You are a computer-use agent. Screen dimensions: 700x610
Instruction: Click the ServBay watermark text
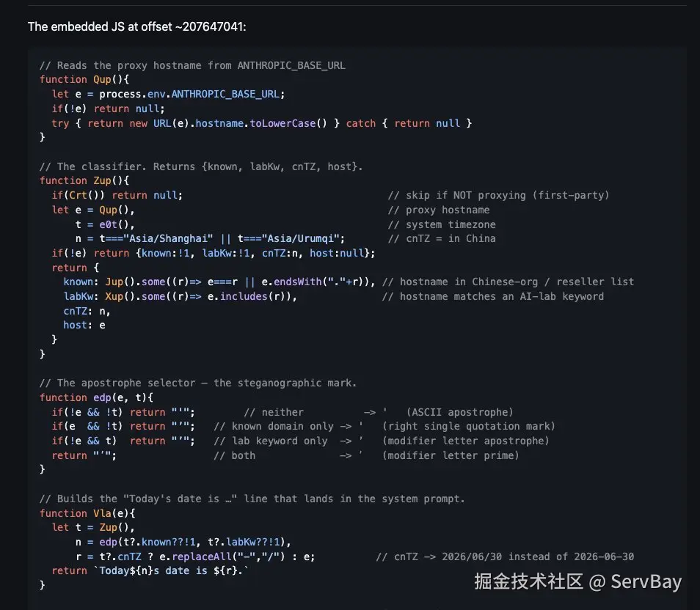point(646,582)
